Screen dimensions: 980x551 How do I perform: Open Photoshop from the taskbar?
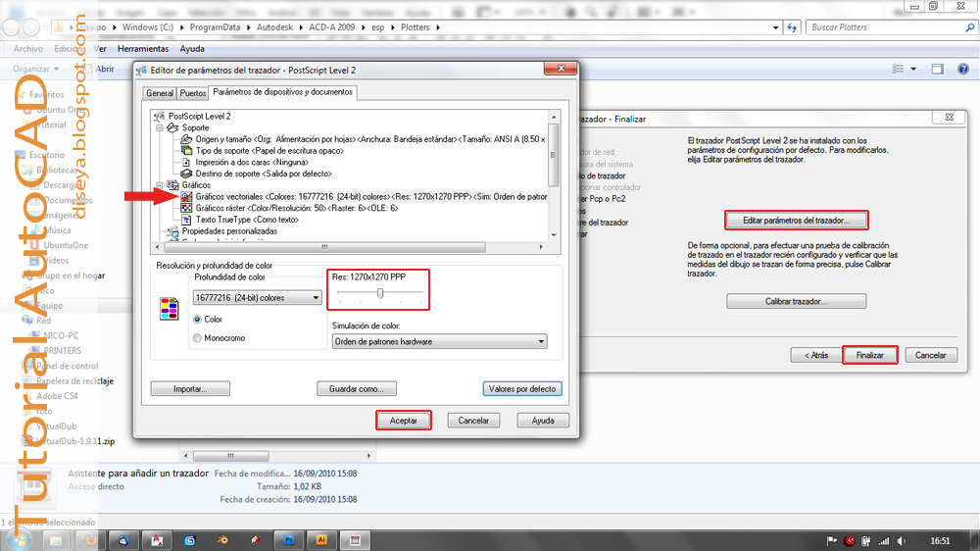(288, 540)
